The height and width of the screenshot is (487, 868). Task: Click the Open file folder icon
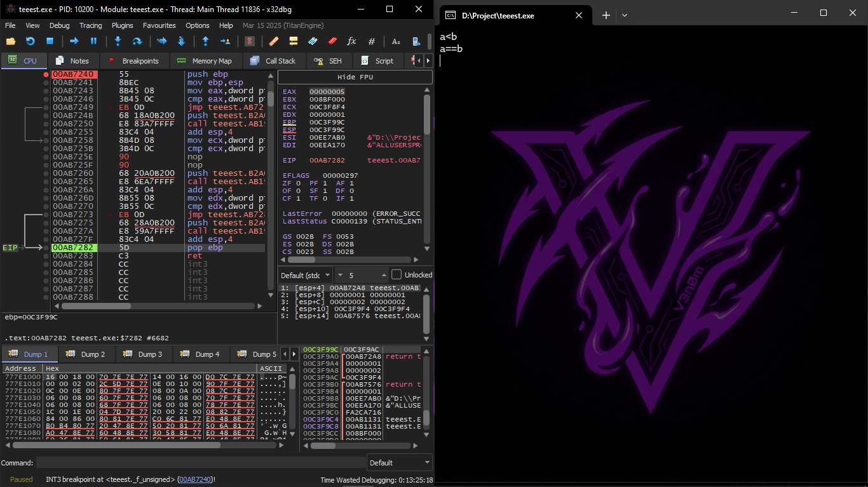(x=10, y=41)
